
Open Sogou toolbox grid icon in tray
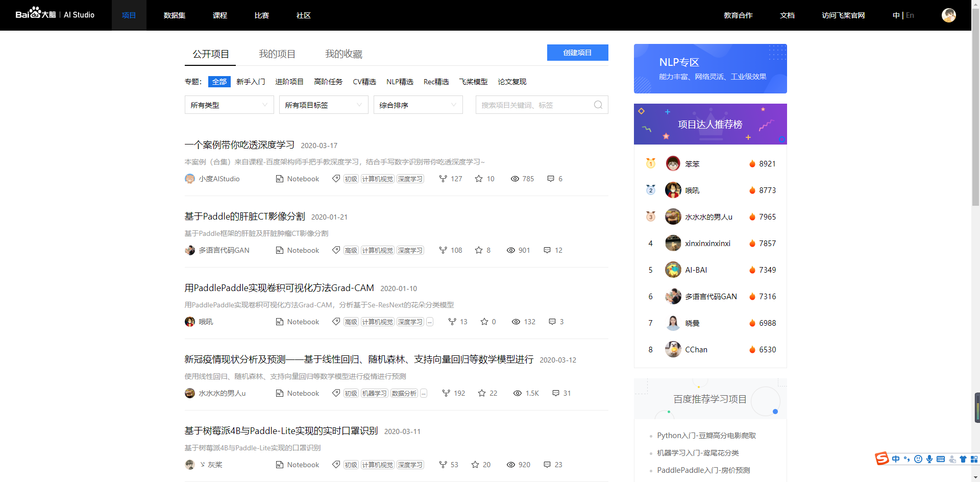973,459
